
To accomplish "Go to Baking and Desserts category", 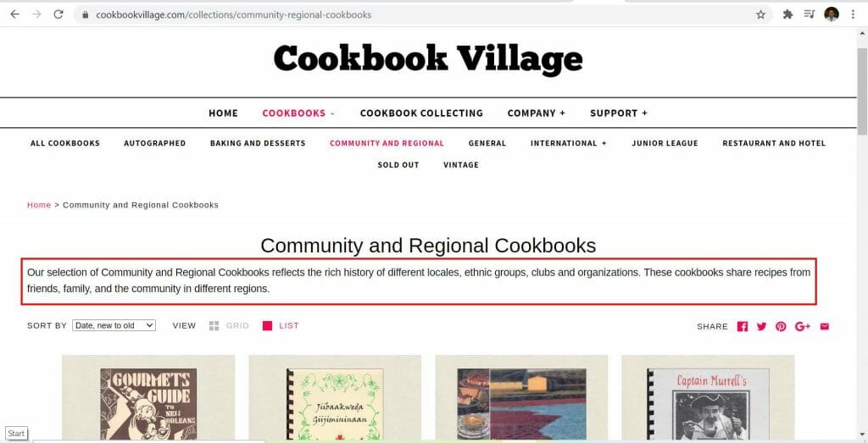I will coord(258,142).
